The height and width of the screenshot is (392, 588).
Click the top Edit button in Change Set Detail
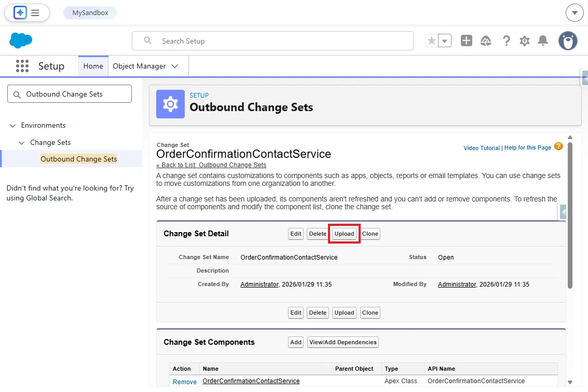click(295, 234)
